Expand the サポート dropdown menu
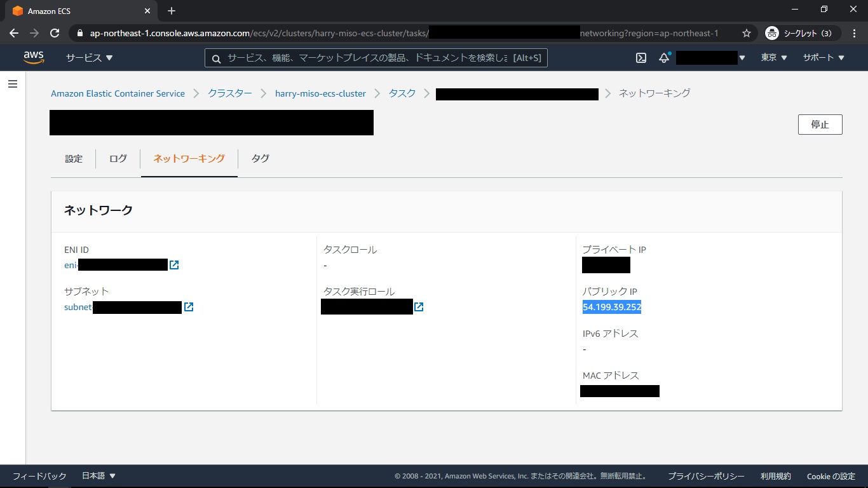Image resolution: width=868 pixels, height=488 pixels. [x=823, y=58]
